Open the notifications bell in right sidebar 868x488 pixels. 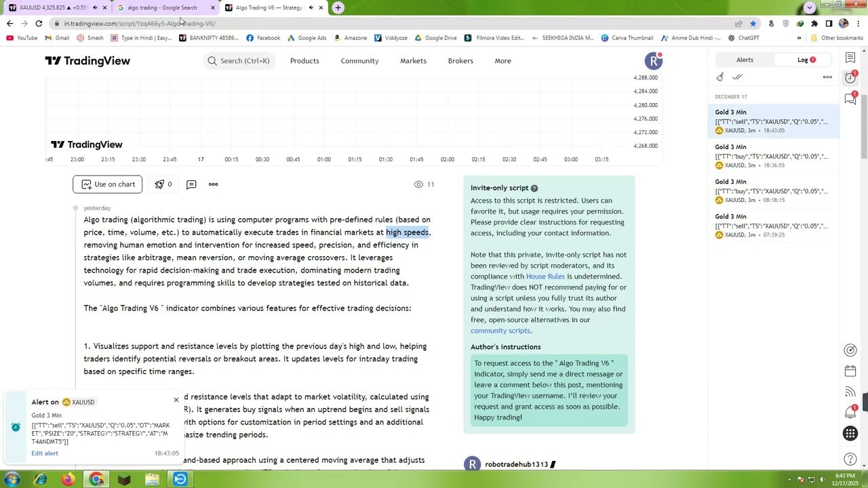(x=850, y=412)
